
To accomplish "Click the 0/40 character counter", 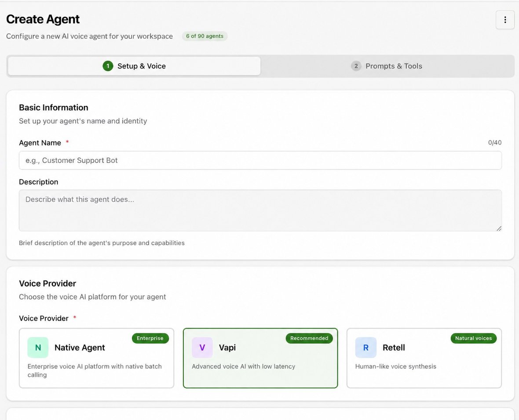I will (x=495, y=142).
